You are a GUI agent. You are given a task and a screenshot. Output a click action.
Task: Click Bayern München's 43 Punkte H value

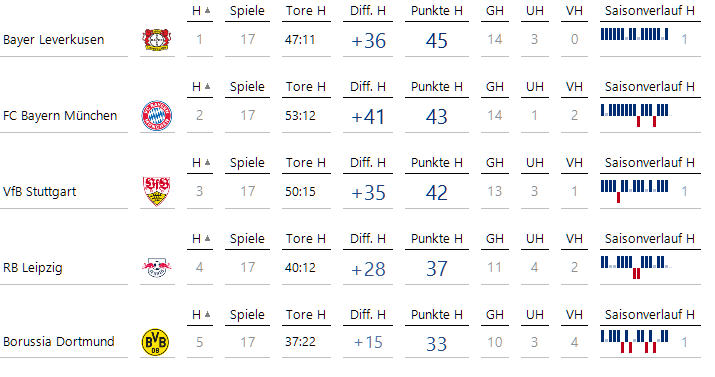pos(436,117)
